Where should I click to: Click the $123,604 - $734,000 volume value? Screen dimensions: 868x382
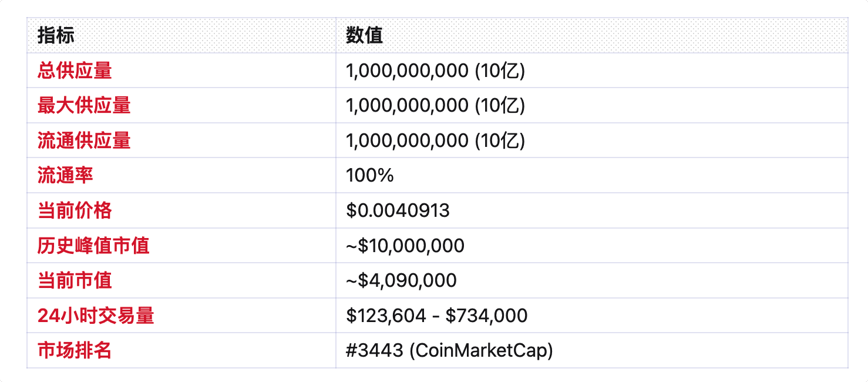[x=436, y=316]
